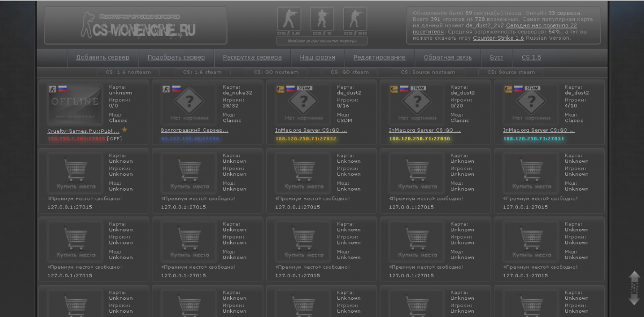Click the Russian flag on the 188.120.250.71:27030 card
This screenshot has width=644, height=317.
(404, 89)
